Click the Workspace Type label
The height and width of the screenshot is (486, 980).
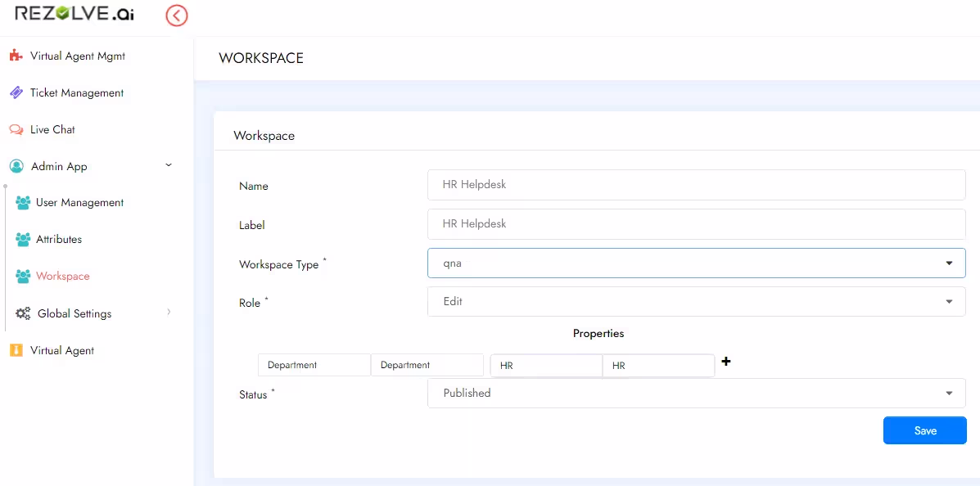pyautogui.click(x=282, y=263)
